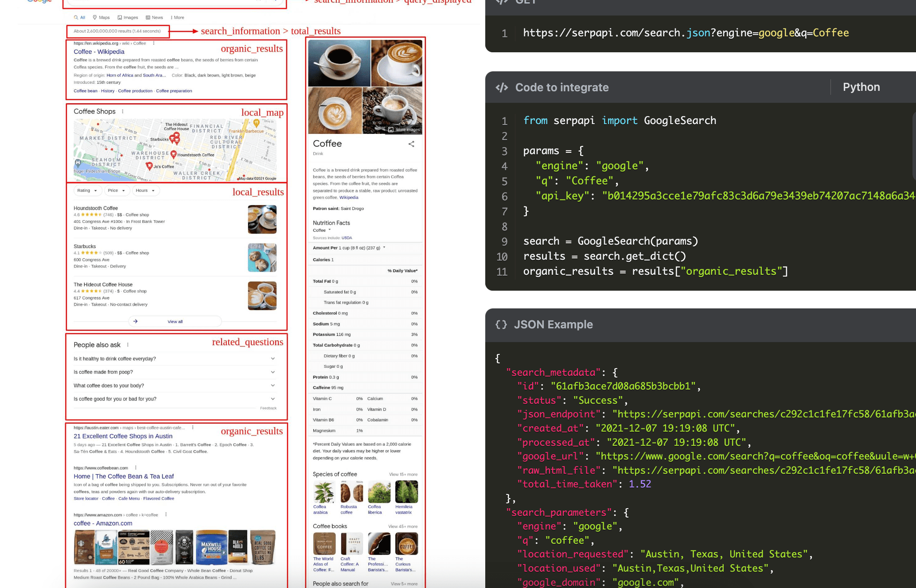The height and width of the screenshot is (588, 916).
Task: Open The World Atlas of Coffee book
Action: [324, 544]
